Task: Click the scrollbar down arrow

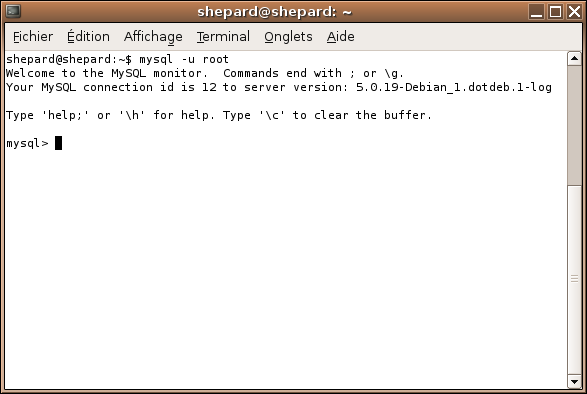Action: 574,382
